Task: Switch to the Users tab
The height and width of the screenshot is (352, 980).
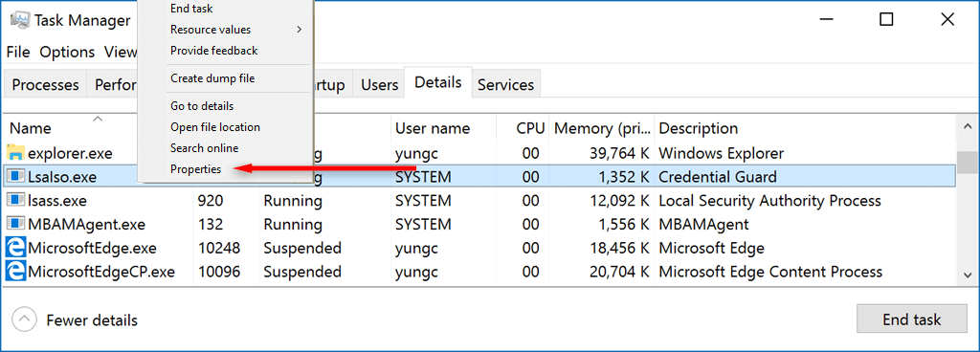Action: coord(379,85)
